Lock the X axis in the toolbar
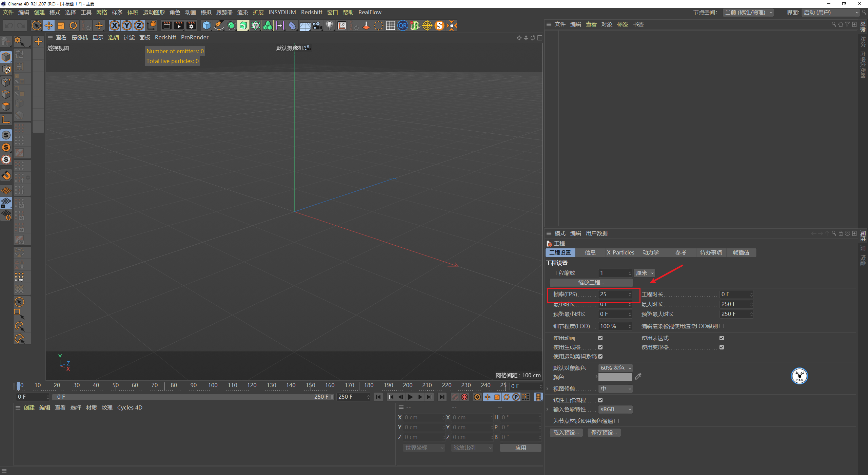The width and height of the screenshot is (868, 475). pos(115,25)
